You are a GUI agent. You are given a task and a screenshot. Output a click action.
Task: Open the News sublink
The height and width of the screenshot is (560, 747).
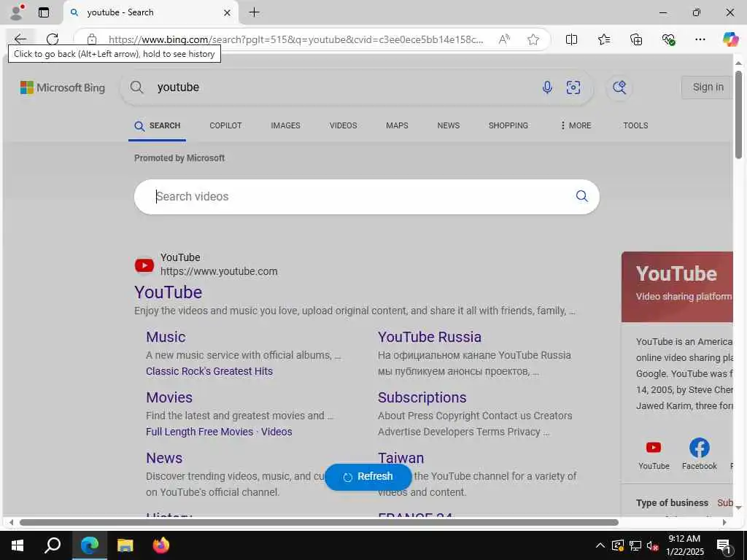[x=164, y=458]
